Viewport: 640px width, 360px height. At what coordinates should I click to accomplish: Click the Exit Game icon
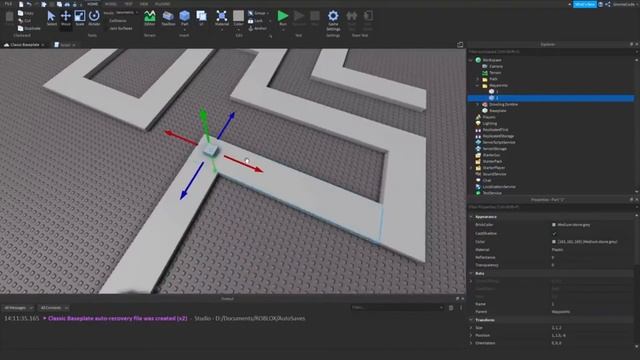point(368,17)
